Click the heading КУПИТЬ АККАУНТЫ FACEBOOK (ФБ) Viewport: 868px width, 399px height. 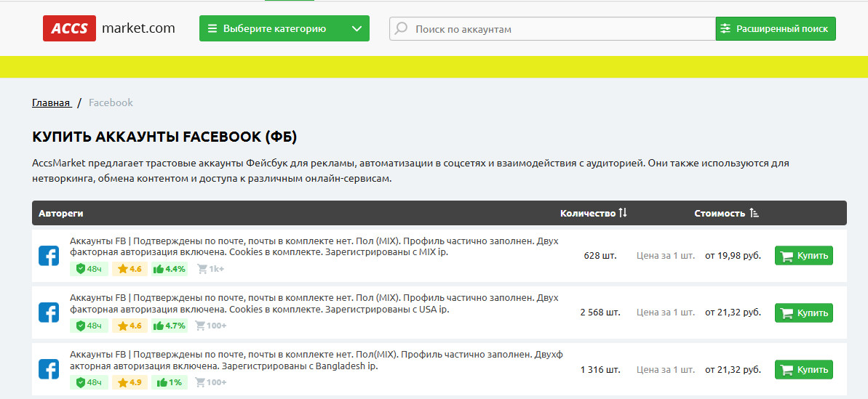point(164,137)
